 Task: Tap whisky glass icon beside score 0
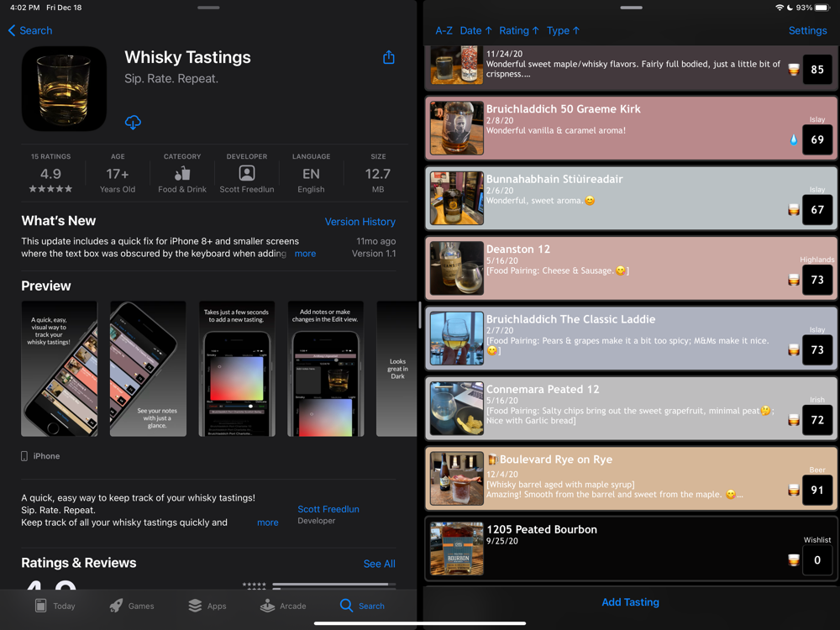tap(794, 559)
